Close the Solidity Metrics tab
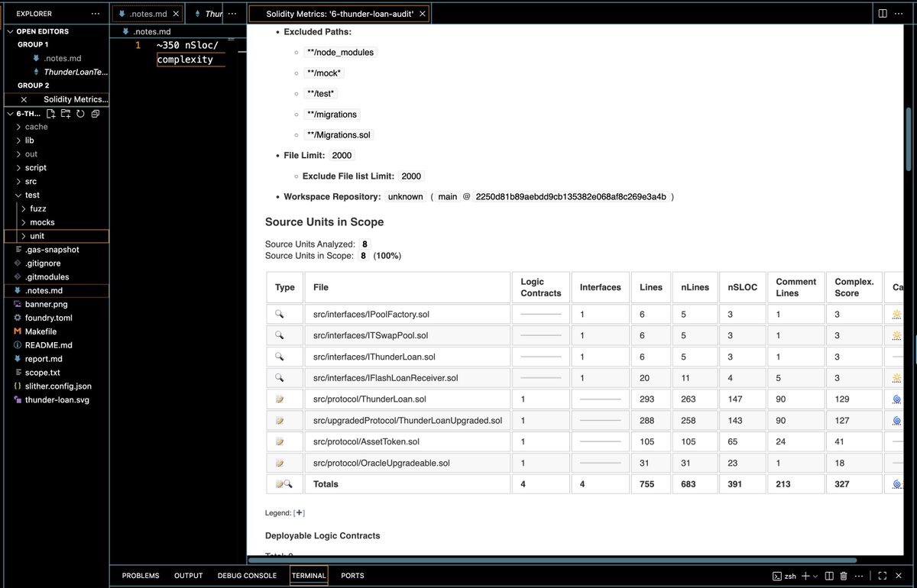The width and height of the screenshot is (917, 588). click(x=423, y=14)
